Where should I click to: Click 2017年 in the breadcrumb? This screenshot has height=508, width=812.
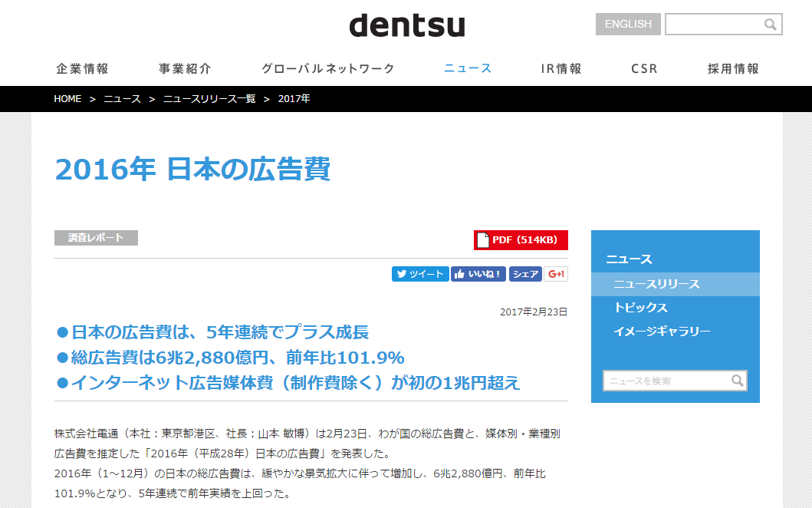point(294,98)
